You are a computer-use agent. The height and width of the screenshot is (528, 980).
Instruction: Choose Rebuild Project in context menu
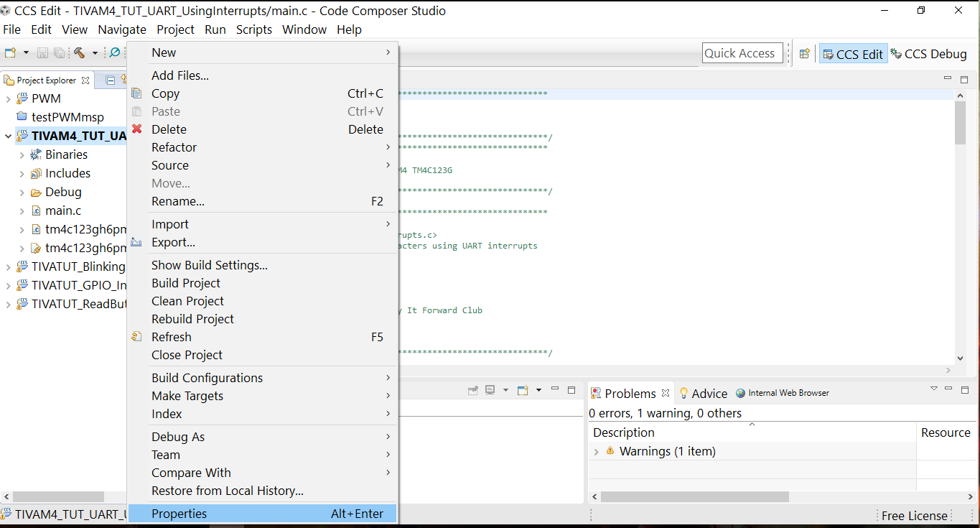coord(262,319)
